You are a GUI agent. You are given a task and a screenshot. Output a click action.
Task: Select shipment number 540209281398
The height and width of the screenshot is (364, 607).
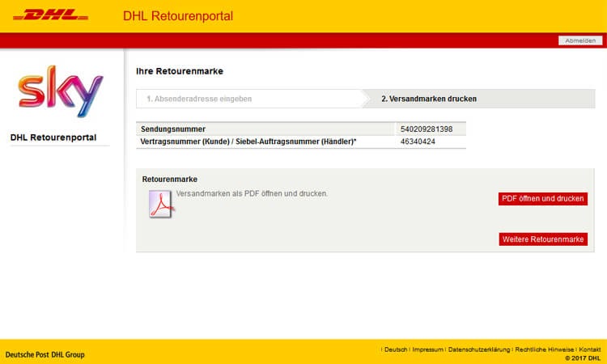(427, 129)
